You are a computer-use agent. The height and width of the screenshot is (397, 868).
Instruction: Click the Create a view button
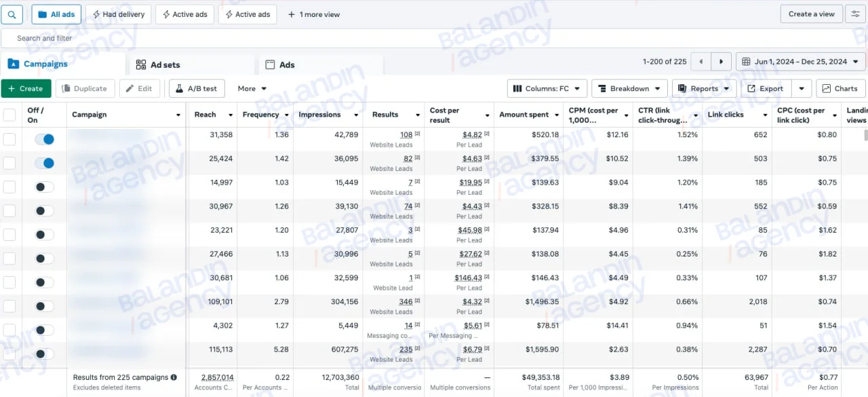812,14
